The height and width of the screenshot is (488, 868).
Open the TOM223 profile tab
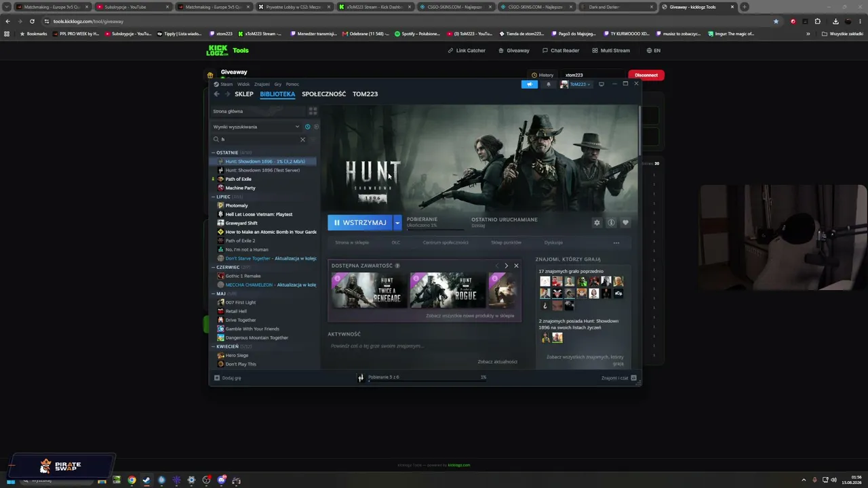(366, 94)
